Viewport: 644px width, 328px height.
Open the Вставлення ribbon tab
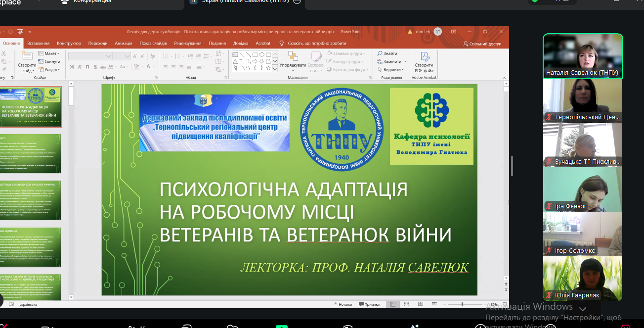38,44
